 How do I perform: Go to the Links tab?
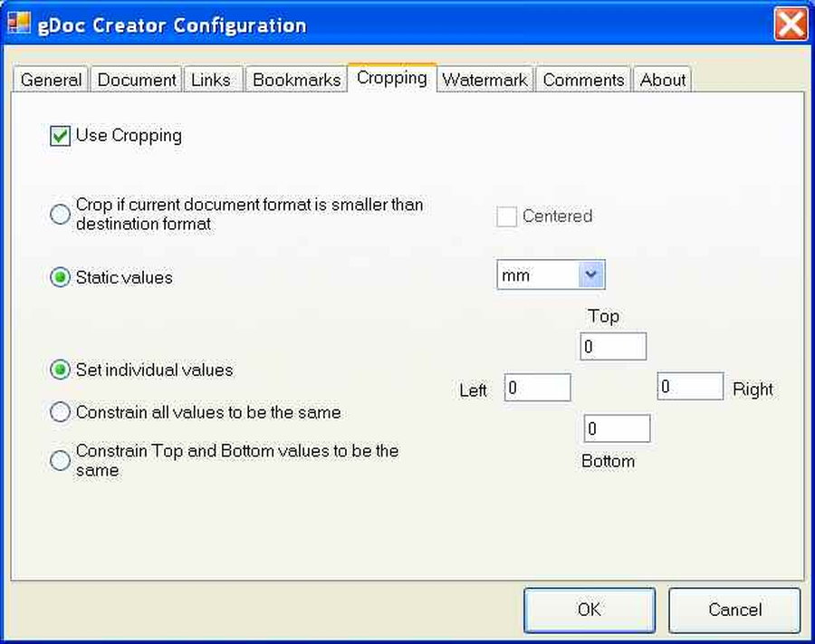point(213,80)
